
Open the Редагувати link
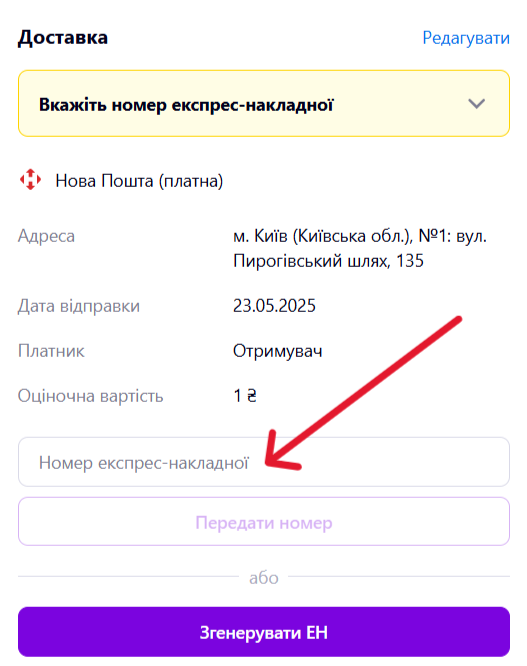click(466, 38)
